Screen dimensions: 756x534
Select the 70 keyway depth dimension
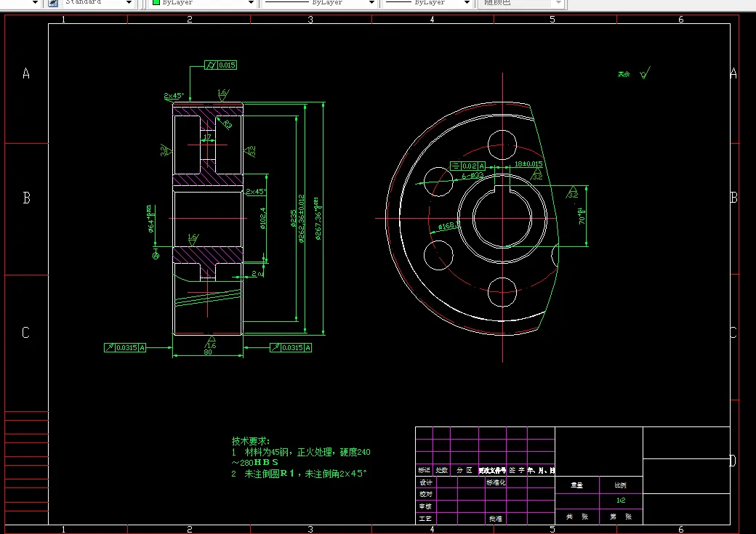tap(582, 216)
